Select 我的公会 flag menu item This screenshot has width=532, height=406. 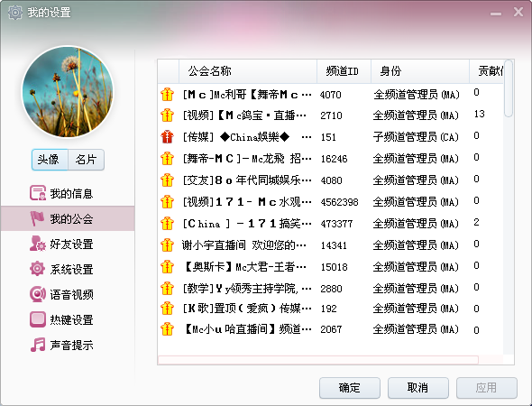[68, 218]
